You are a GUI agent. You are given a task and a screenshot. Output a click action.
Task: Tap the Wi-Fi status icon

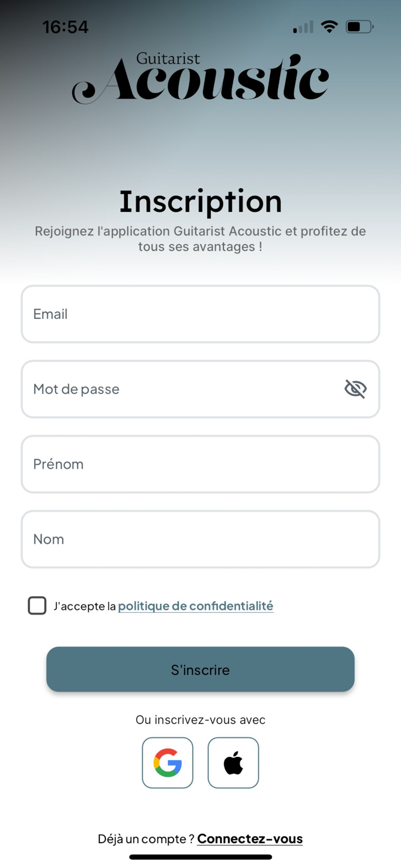point(329,27)
